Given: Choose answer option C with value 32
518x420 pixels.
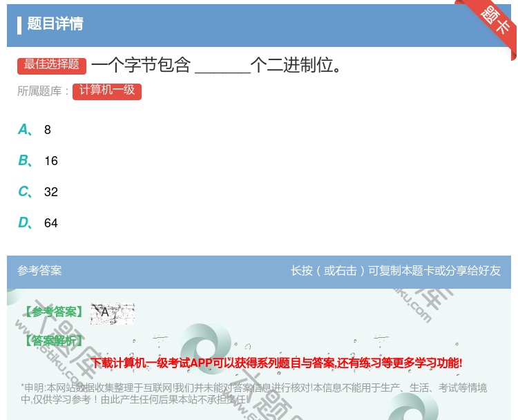Looking at the screenshot, I should (38, 191).
